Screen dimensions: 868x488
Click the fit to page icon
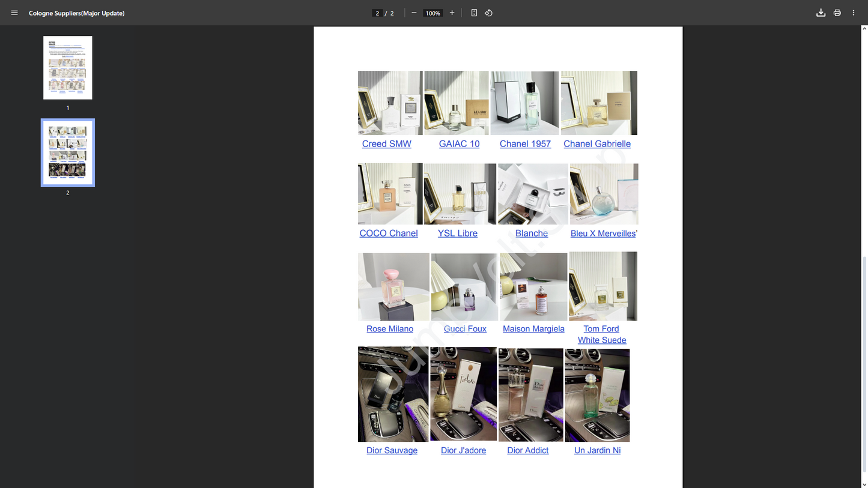click(x=474, y=13)
